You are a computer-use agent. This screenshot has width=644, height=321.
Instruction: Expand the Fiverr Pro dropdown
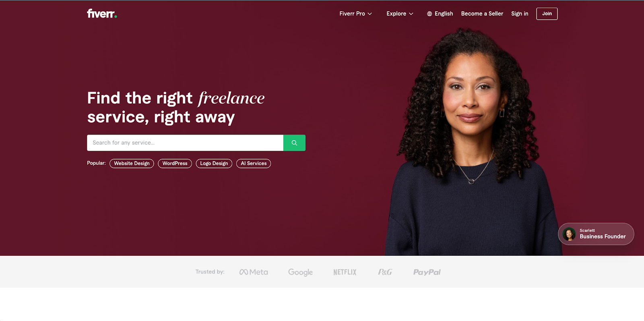coord(355,14)
